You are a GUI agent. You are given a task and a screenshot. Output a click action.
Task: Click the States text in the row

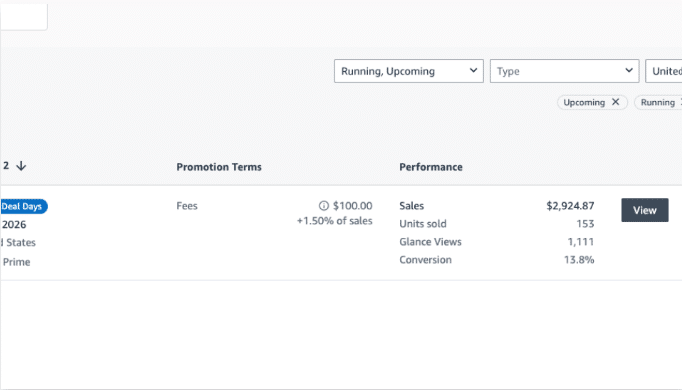click(21, 243)
